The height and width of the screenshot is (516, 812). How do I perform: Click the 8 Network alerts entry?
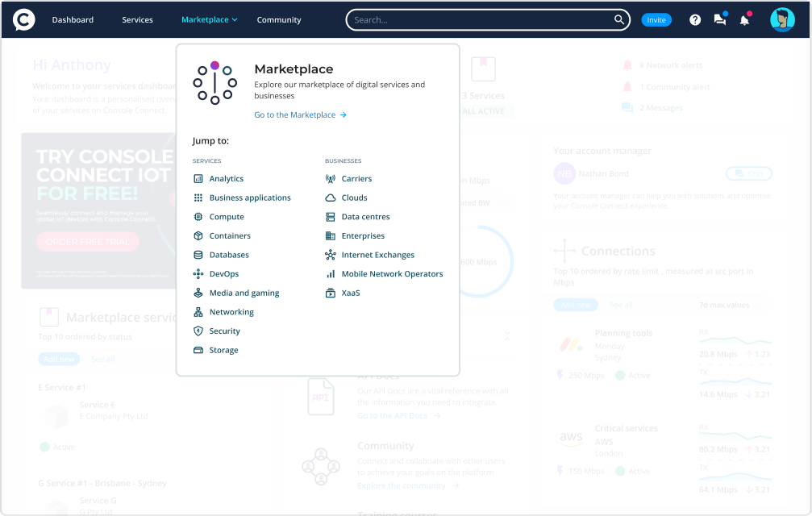(663, 65)
